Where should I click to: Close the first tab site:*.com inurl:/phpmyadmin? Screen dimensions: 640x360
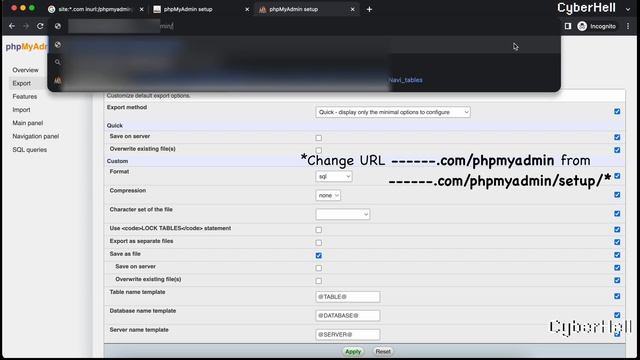point(142,9)
